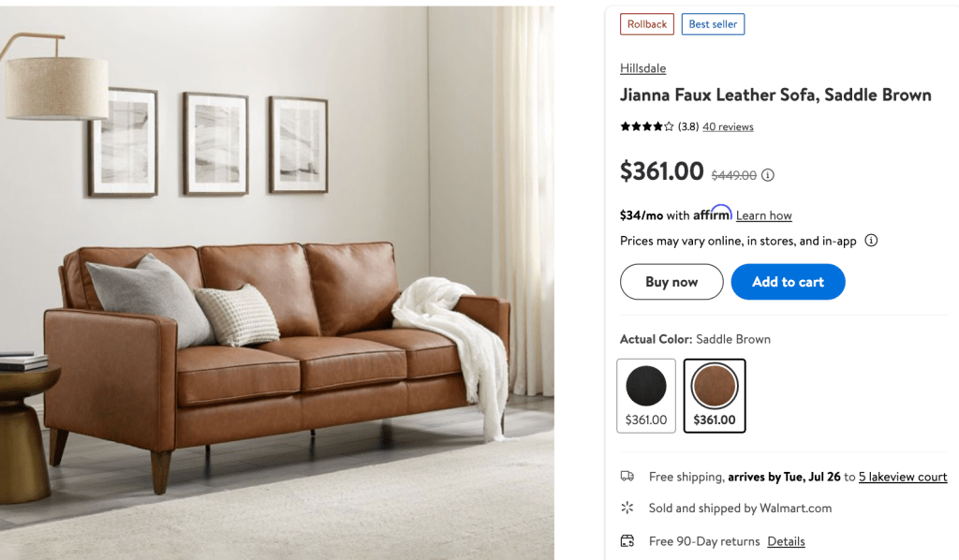Click the Buy now button

click(x=671, y=282)
